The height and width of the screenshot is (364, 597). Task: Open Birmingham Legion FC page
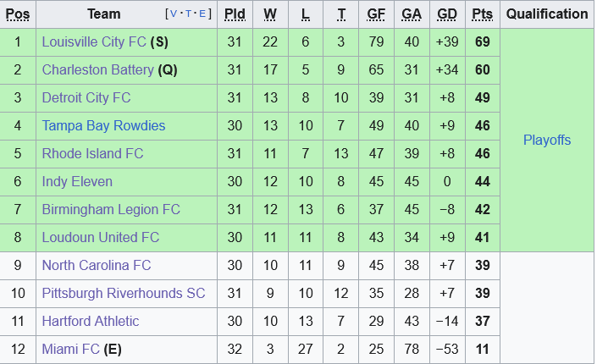point(111,209)
